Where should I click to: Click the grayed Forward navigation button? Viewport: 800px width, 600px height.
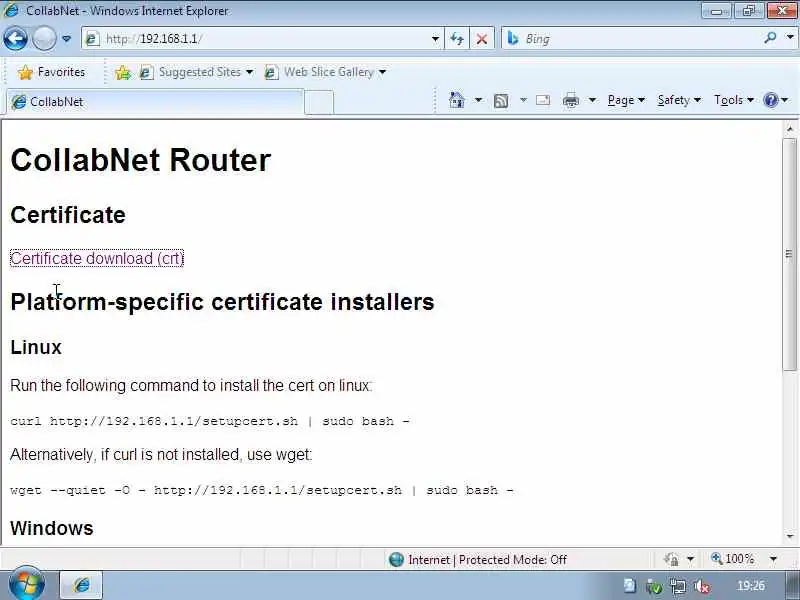click(x=44, y=38)
